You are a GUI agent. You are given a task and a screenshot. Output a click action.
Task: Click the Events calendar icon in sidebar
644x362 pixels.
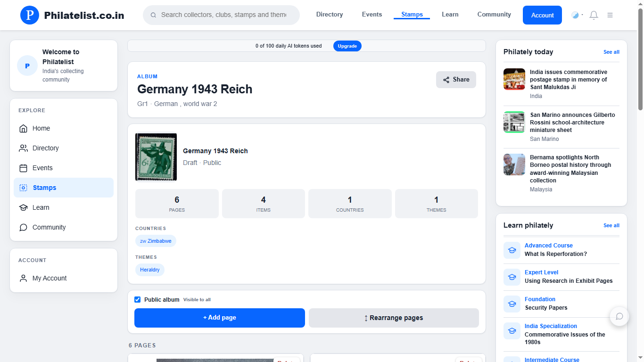(x=23, y=168)
